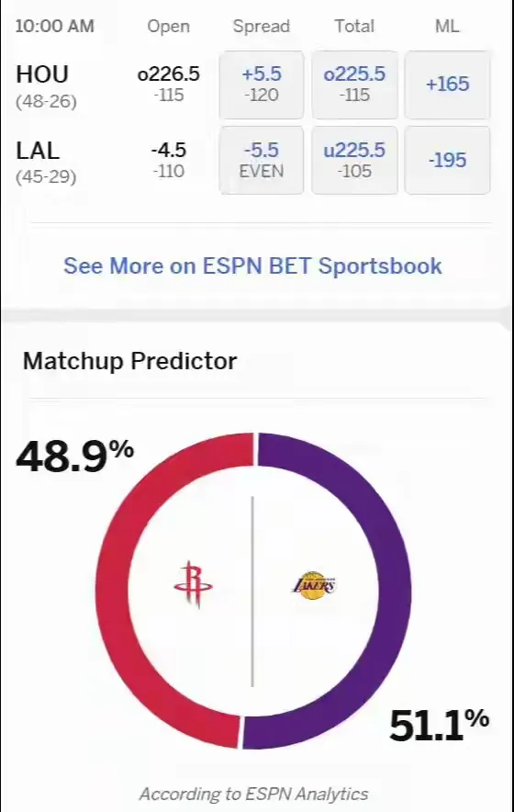Choose over o225.5 total bet
This screenshot has height=812, width=514.
click(x=354, y=85)
